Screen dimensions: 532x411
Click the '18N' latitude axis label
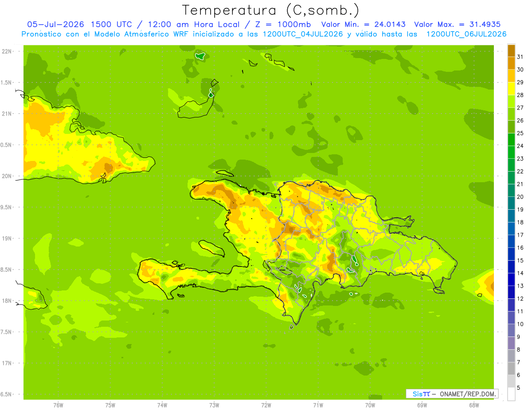click(x=7, y=301)
